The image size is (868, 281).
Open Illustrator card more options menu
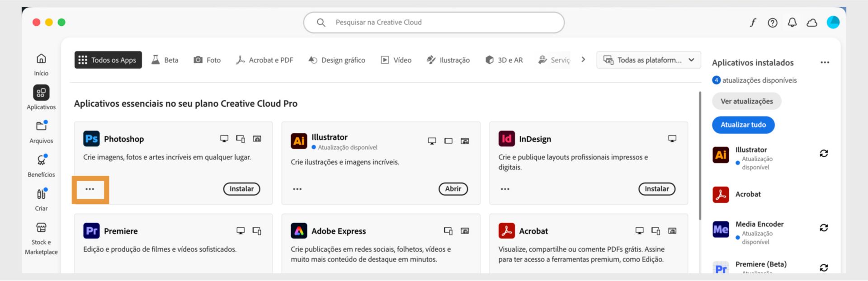click(x=297, y=189)
